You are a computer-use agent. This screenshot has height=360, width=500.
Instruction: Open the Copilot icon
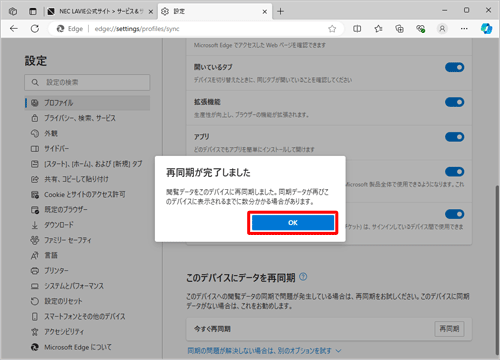[x=486, y=29]
